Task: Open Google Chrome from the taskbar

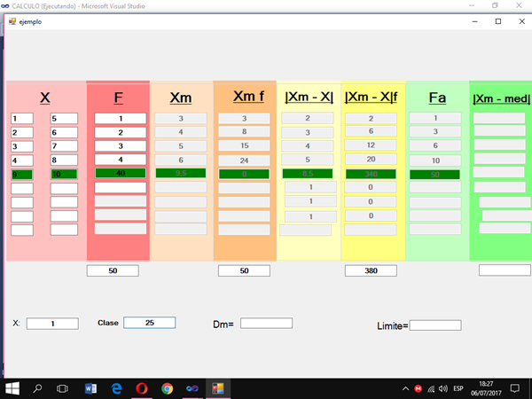Action: click(x=167, y=388)
